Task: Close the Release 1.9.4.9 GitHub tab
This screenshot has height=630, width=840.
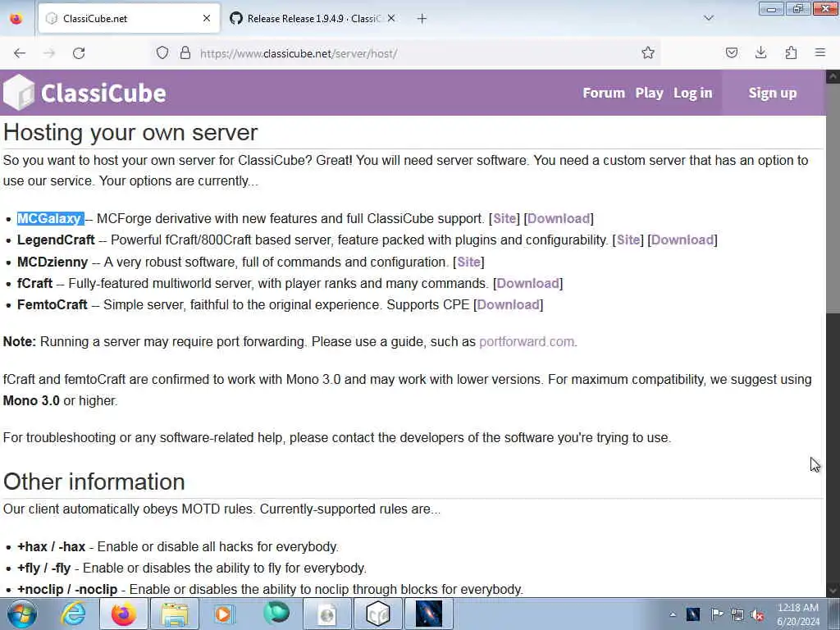Action: coord(391,19)
